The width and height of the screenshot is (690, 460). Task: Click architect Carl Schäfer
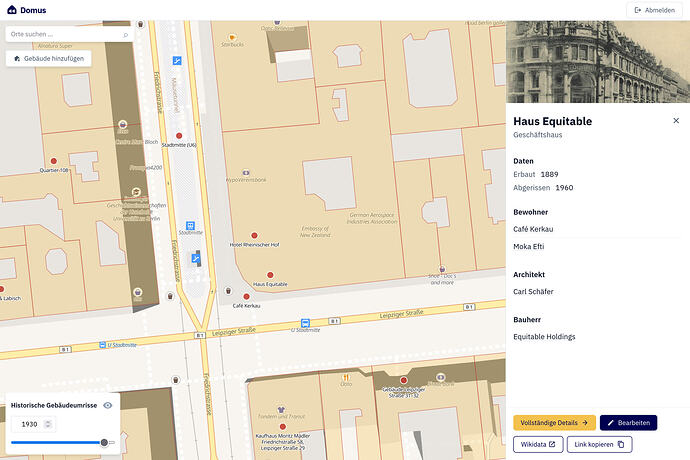(533, 291)
